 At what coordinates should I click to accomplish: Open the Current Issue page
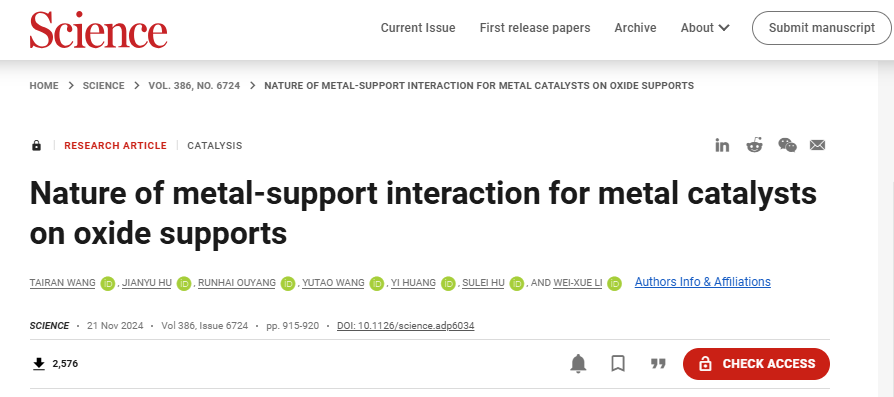[x=418, y=28]
